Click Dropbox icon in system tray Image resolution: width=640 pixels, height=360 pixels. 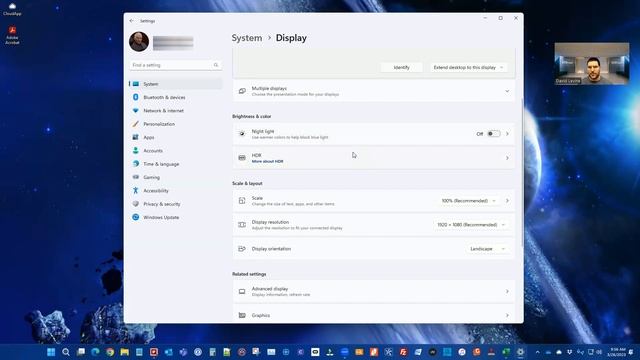569,352
